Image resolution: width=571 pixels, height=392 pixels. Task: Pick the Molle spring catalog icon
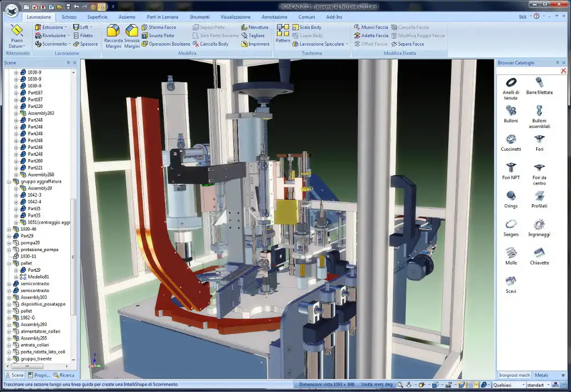(510, 253)
